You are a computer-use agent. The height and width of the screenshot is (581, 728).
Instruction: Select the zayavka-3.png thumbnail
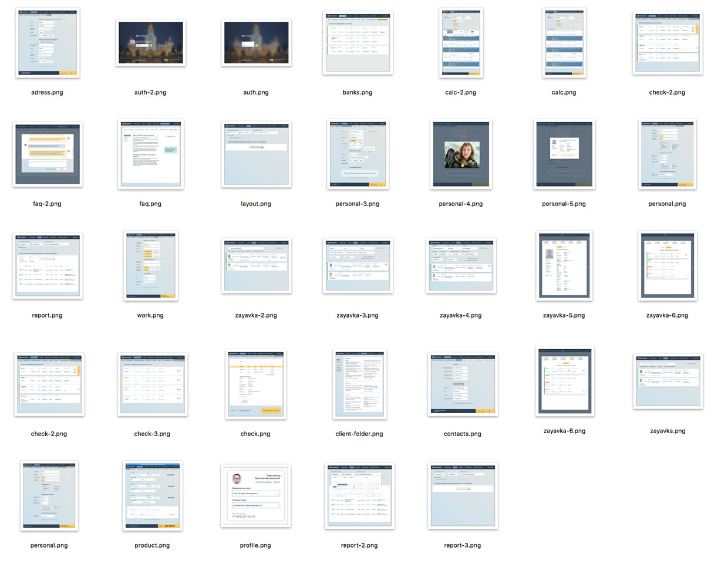(x=358, y=266)
